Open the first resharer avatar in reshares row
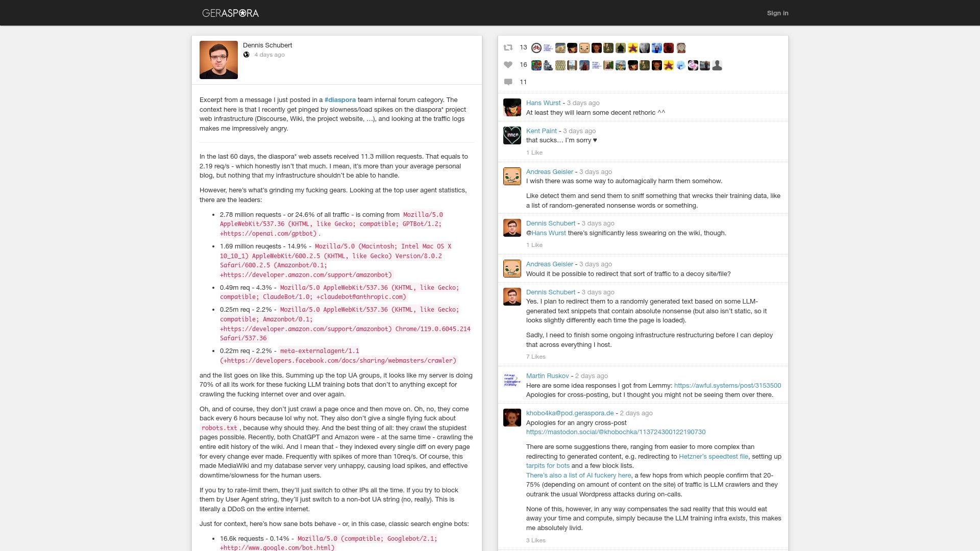The height and width of the screenshot is (551, 980). point(536,48)
